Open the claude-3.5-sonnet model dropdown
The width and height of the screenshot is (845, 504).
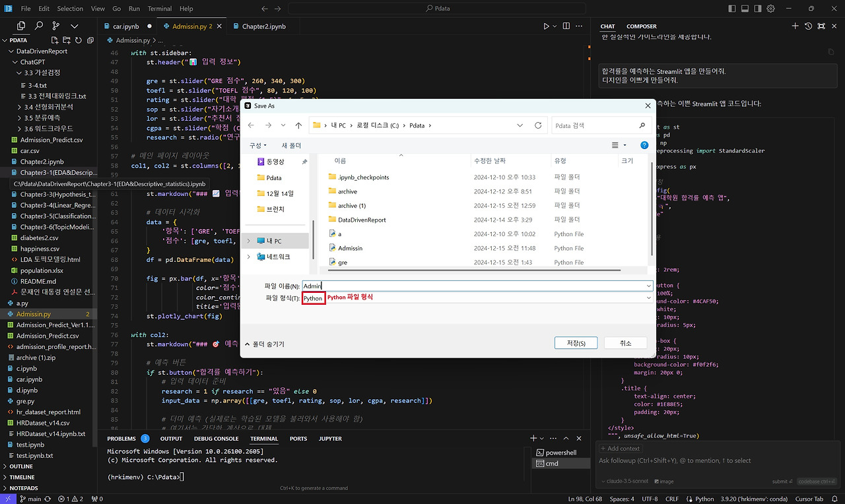(625, 482)
